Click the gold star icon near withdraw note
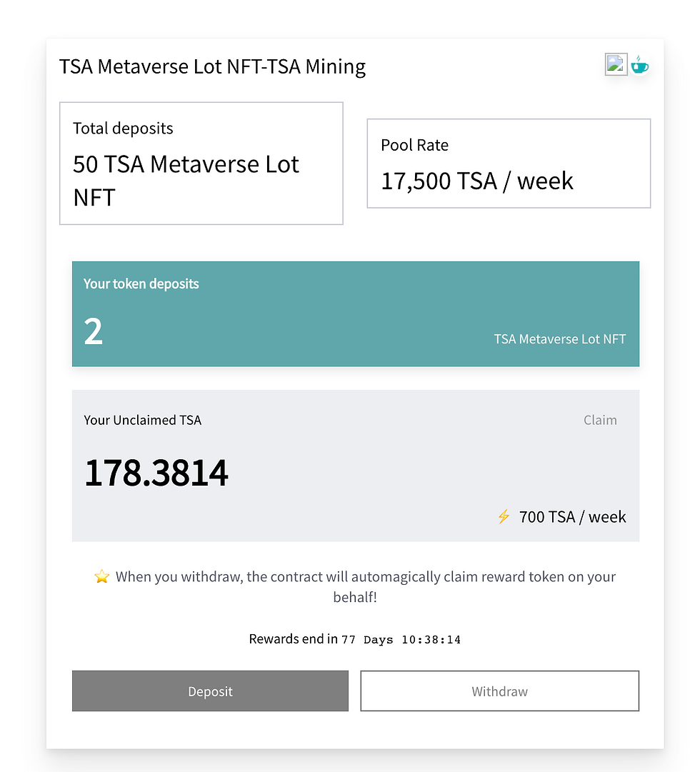 click(x=101, y=576)
